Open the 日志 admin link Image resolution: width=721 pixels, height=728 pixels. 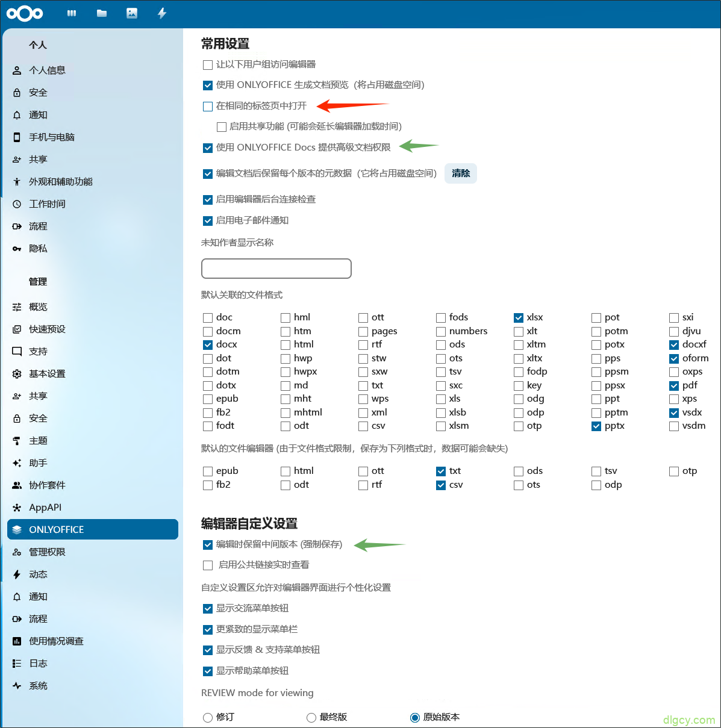93,664
